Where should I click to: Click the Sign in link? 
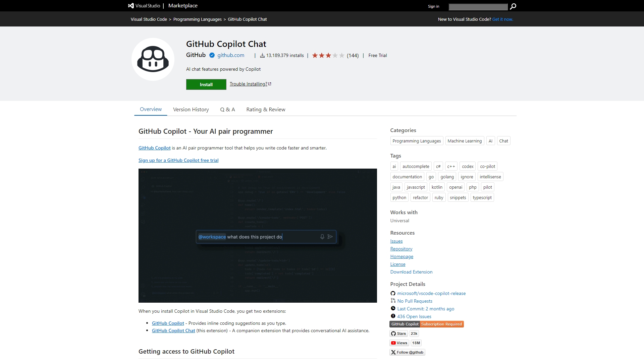(433, 6)
